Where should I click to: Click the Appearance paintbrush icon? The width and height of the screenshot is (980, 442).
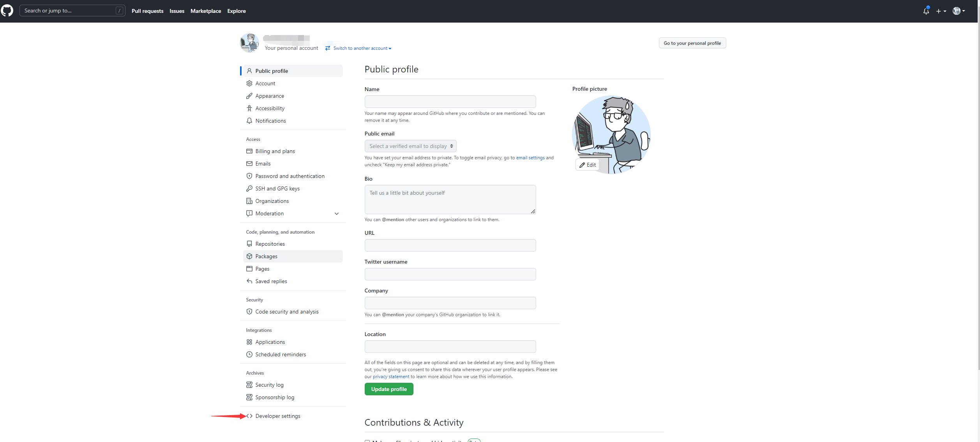pos(249,96)
